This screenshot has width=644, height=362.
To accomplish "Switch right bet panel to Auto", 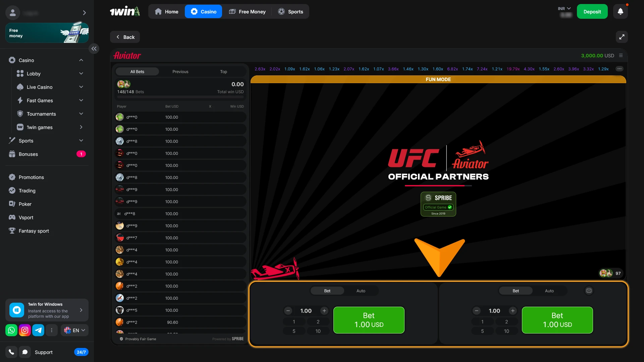I will coord(549,291).
